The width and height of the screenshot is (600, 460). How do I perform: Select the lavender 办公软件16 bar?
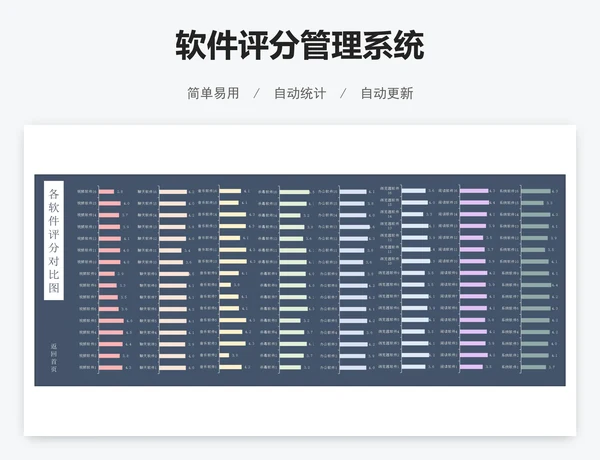[x=353, y=191]
